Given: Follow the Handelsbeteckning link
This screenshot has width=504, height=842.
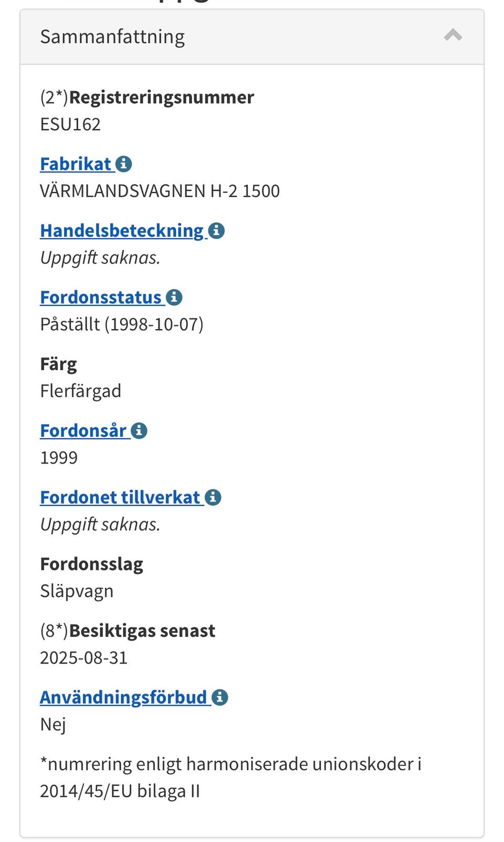Looking at the screenshot, I should (121, 230).
